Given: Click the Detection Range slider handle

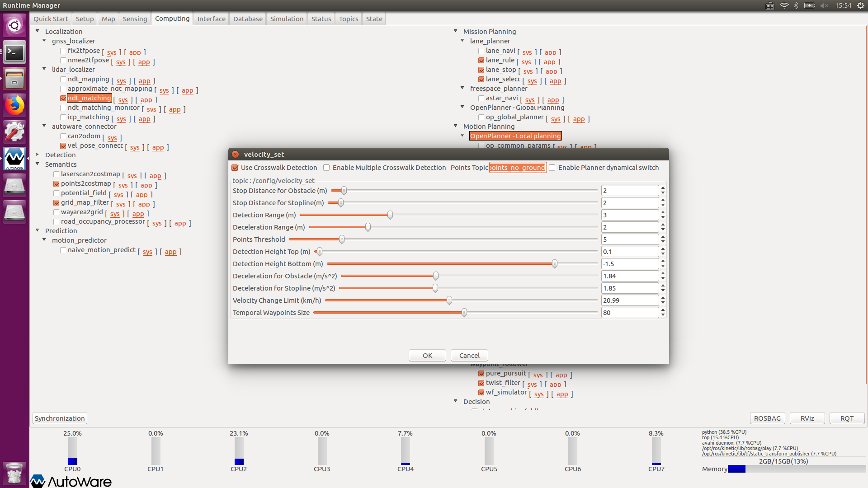Looking at the screenshot, I should 390,215.
